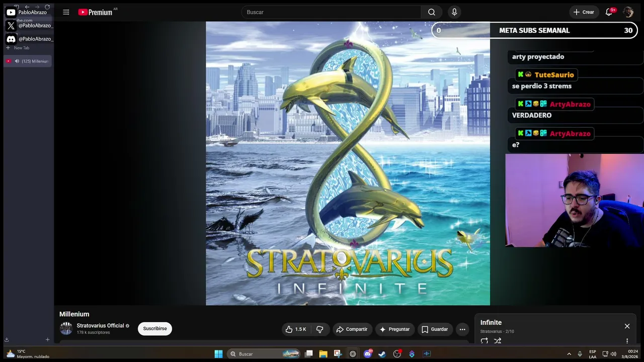Add new item with sidebar bottom plus

click(47, 340)
